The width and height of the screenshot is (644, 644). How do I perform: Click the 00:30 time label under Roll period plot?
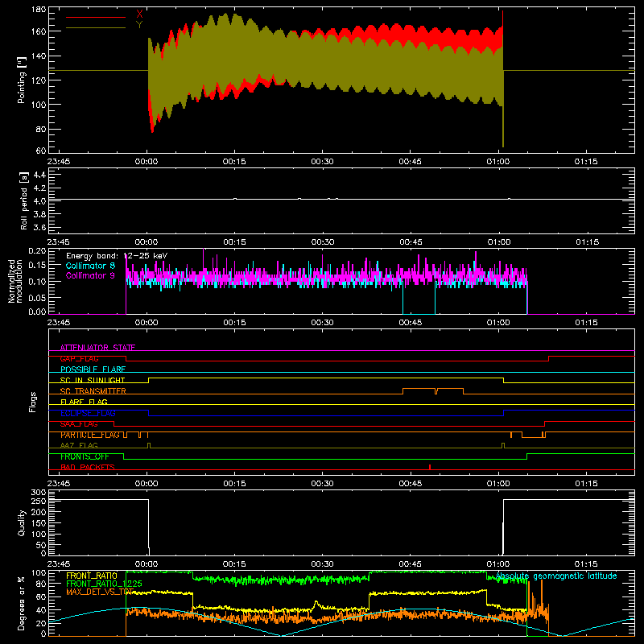[x=323, y=242]
